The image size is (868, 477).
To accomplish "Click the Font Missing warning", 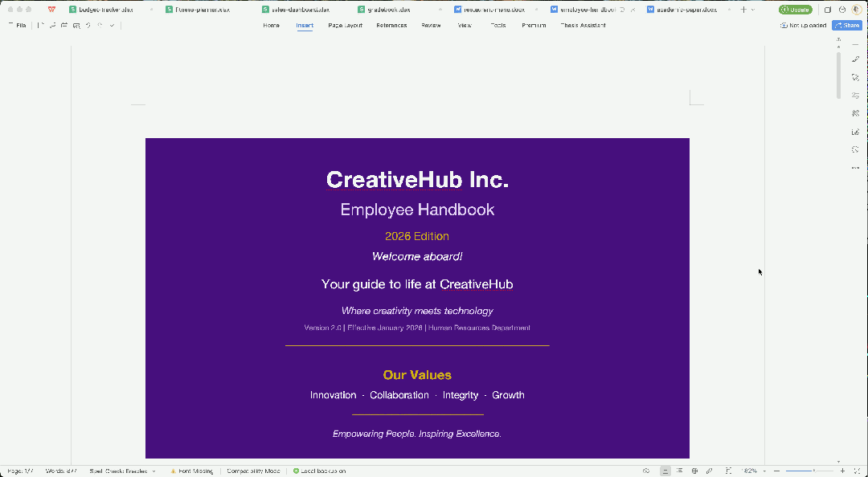I will click(191, 471).
